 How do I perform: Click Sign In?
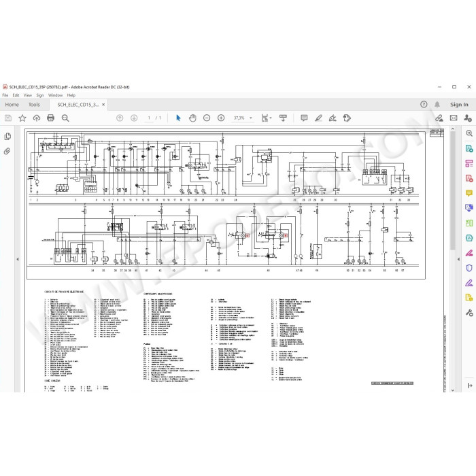(459, 105)
